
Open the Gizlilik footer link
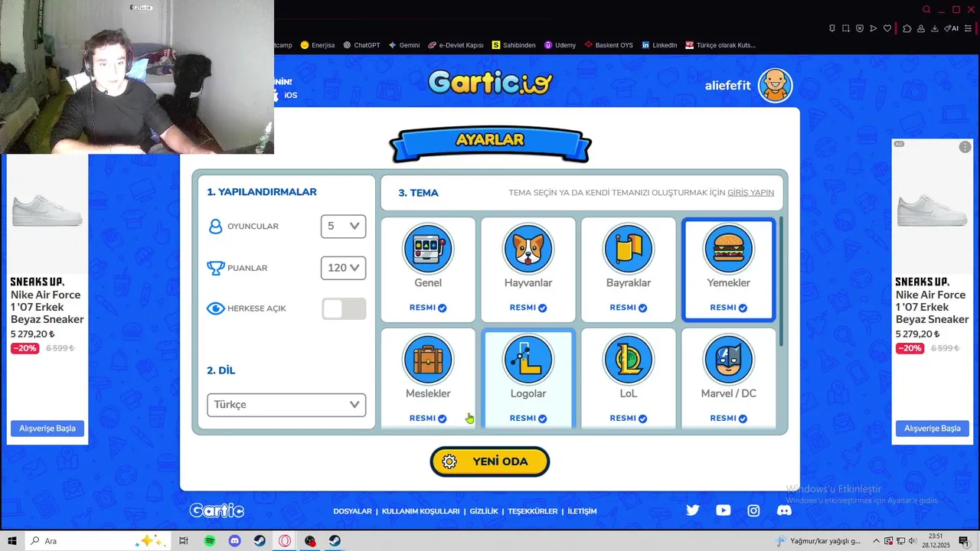pos(484,511)
